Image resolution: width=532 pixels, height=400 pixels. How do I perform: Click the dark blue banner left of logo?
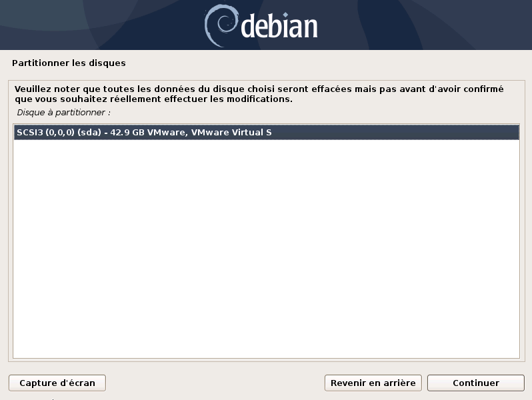pyautogui.click(x=102, y=25)
